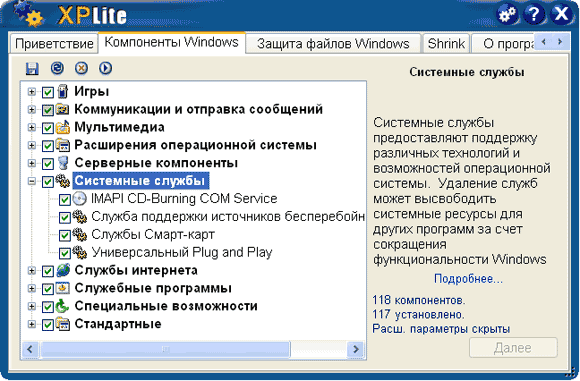Click the Универсальный Plug and Play icon

(80, 252)
